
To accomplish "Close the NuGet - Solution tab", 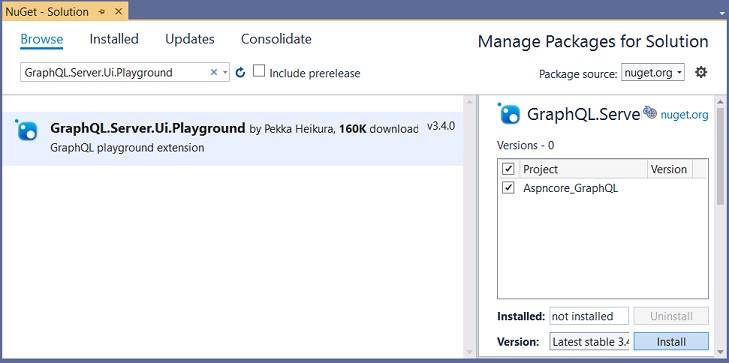I will tap(118, 11).
